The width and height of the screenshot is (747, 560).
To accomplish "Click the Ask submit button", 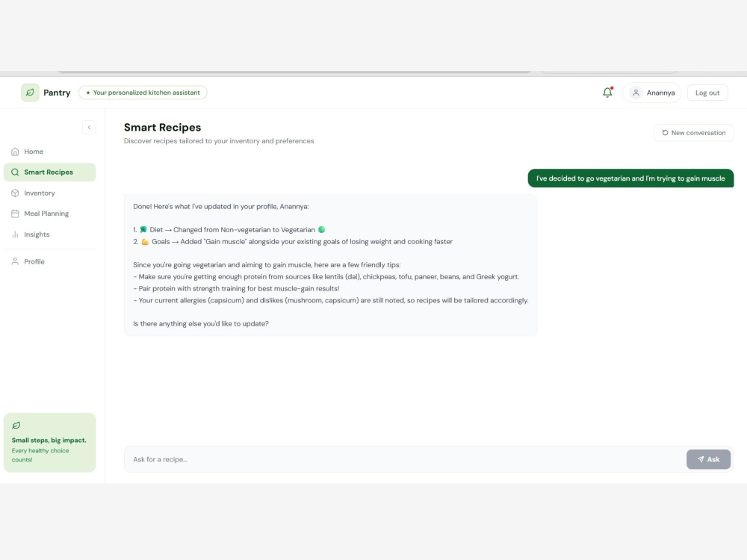I will point(708,459).
